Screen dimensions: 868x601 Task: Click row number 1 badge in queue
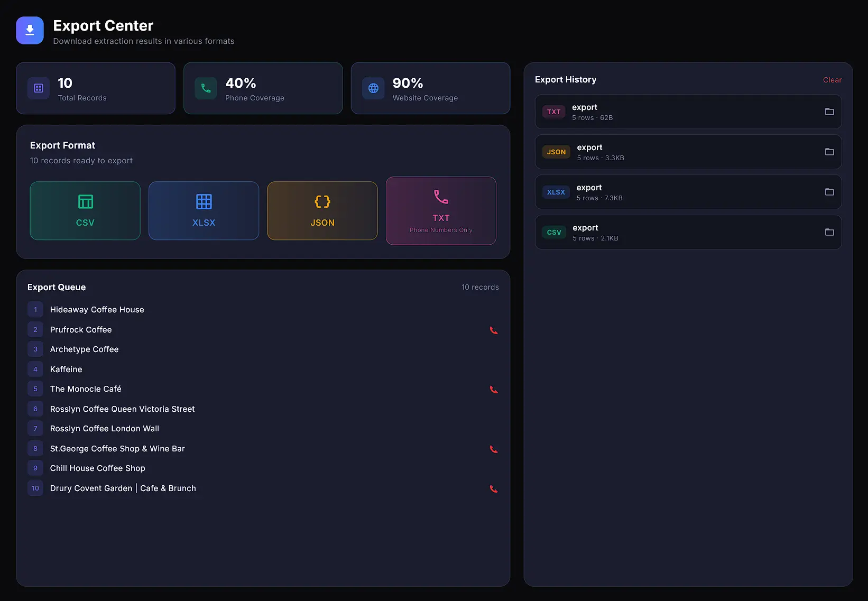35,310
